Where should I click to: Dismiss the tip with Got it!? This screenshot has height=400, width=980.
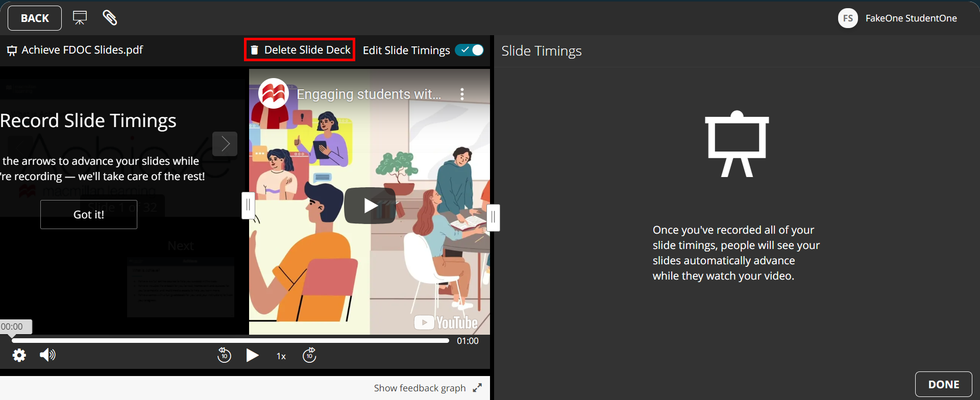click(89, 215)
